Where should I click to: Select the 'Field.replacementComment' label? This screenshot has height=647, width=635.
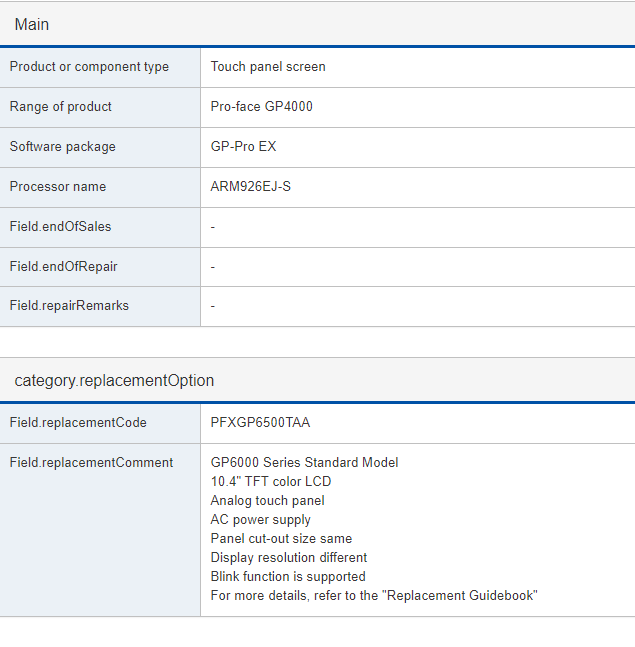pyautogui.click(x=91, y=463)
